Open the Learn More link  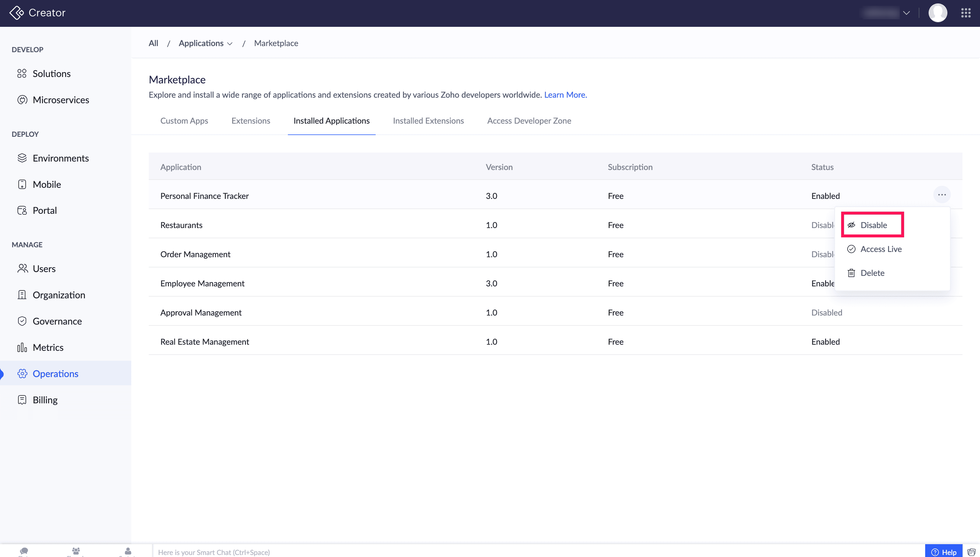(565, 95)
